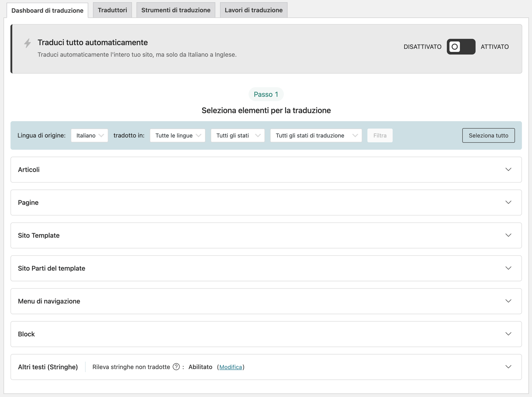
Task: Expand the Menu di navigazione section
Action: (508, 301)
